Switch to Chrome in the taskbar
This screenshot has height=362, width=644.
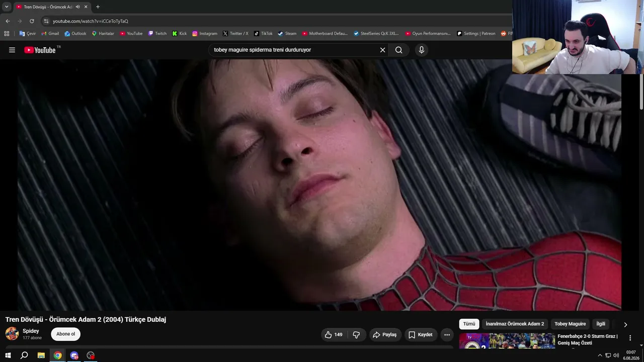click(58, 355)
